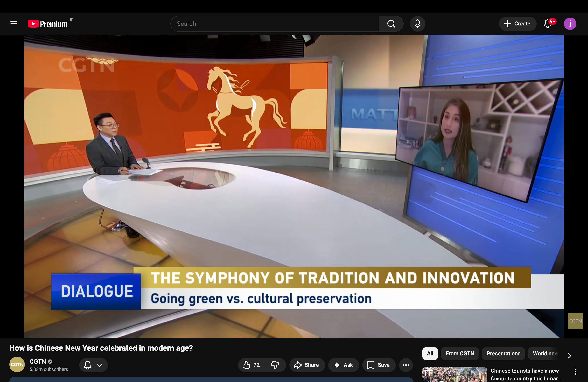Dislike the video with thumbs down
The width and height of the screenshot is (588, 382).
[275, 365]
